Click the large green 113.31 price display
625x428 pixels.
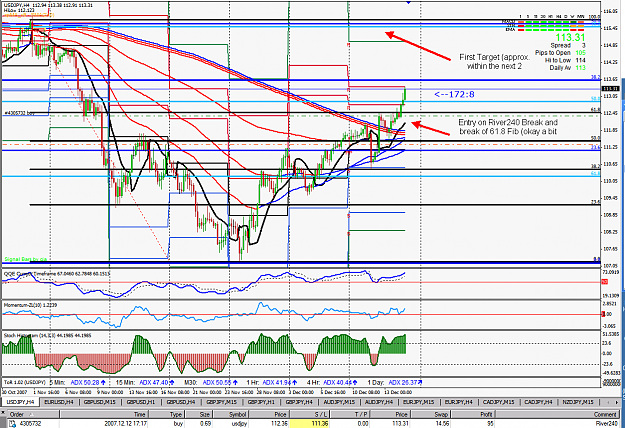click(x=570, y=37)
